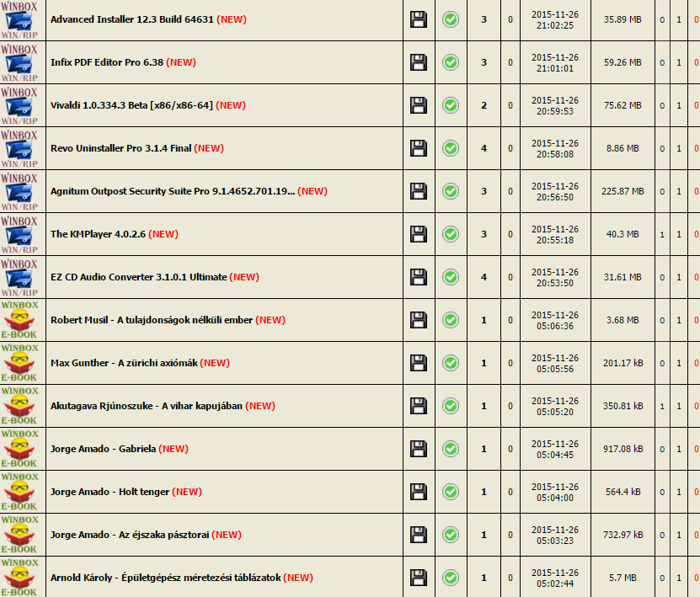This screenshot has height=597, width=700.
Task: Download Arnold Károly ebook via floppy icon
Action: [x=419, y=578]
